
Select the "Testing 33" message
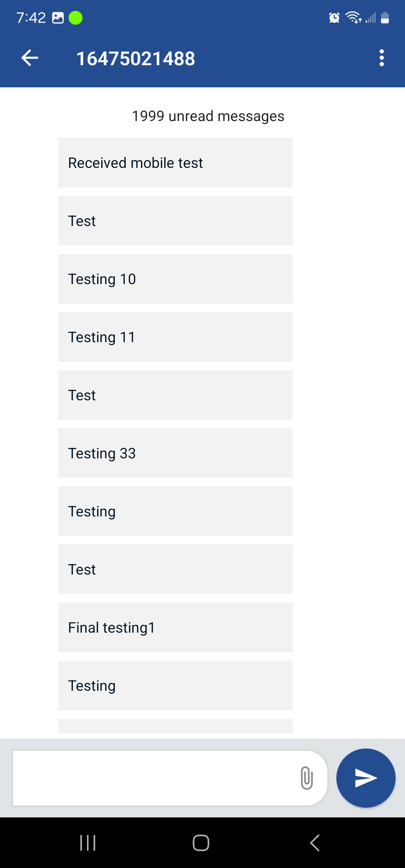pos(175,453)
